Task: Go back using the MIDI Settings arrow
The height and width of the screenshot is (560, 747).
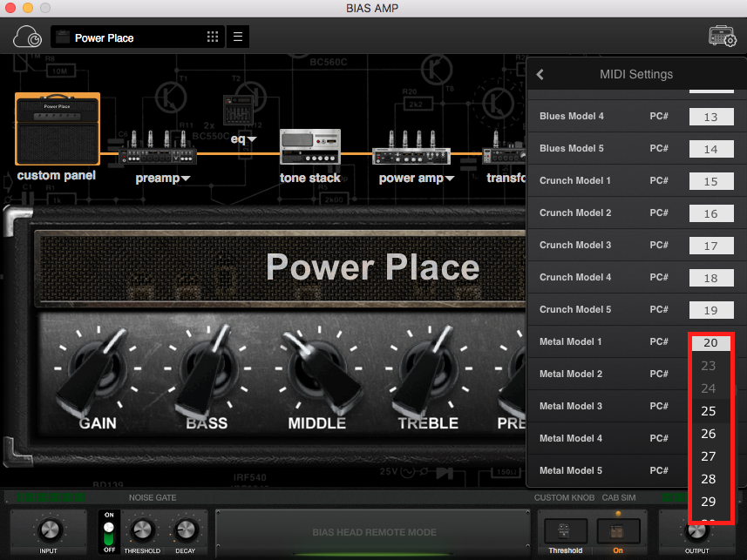Action: 540,74
